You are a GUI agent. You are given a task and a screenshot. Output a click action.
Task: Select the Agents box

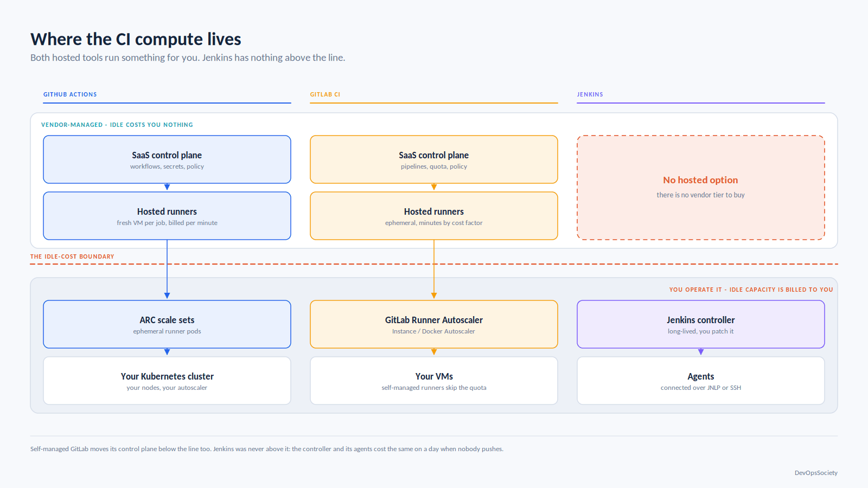[701, 381]
